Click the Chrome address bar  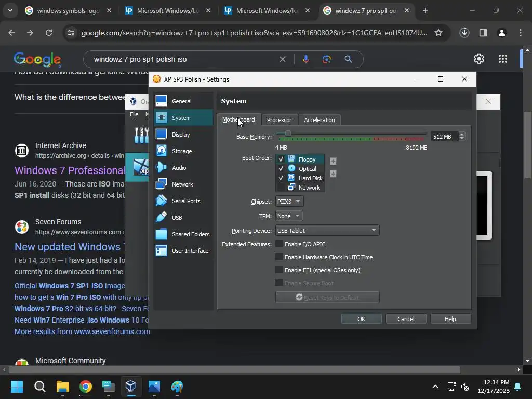coord(254,33)
